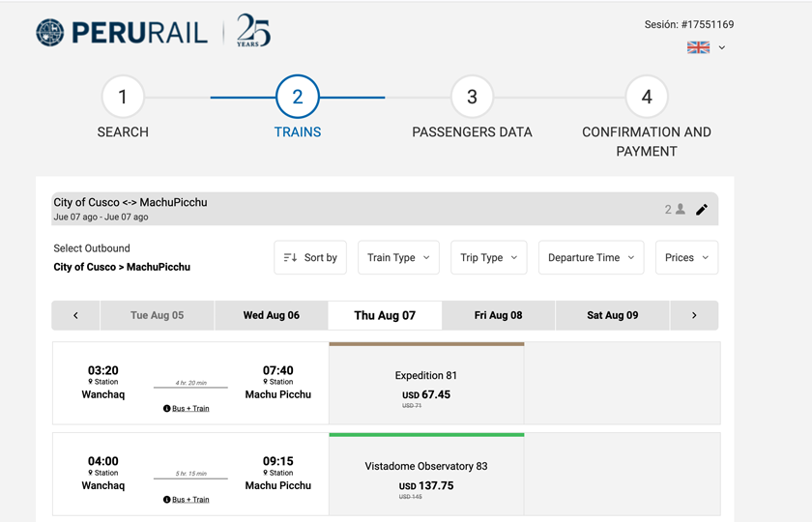The image size is (812, 522).
Task: Click the UK flag language icon
Action: point(698,47)
